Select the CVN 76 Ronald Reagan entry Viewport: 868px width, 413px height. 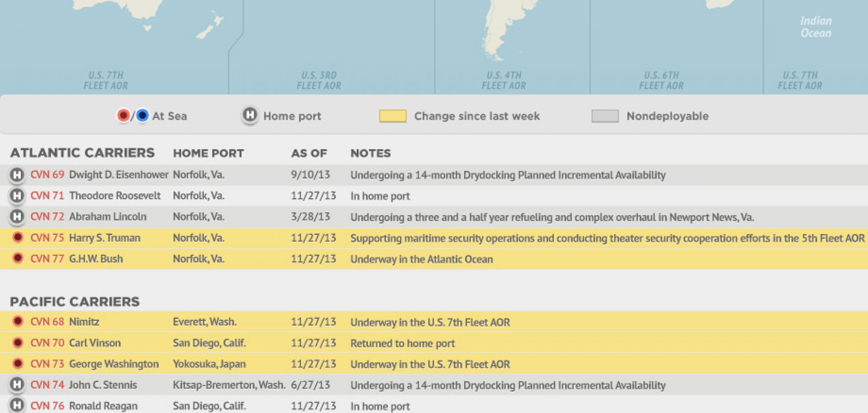pos(84,406)
